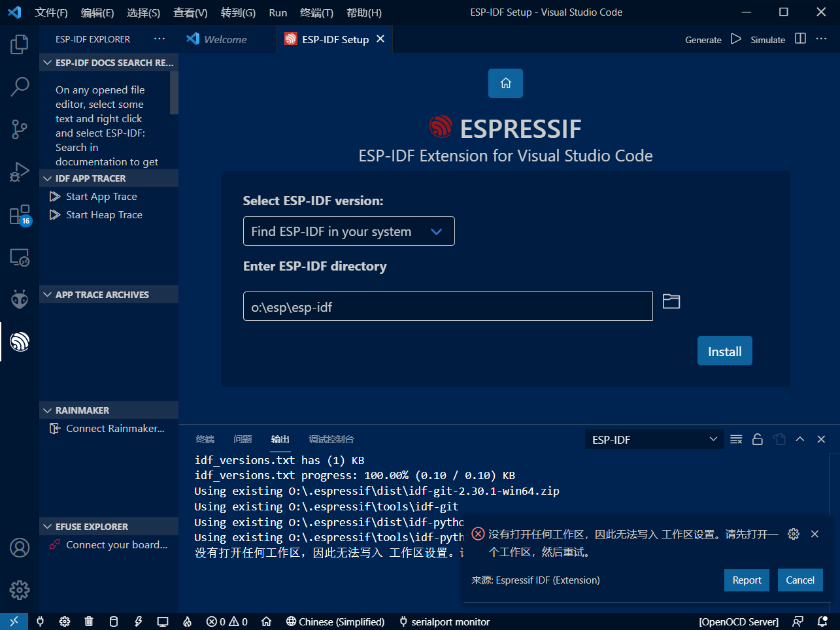Open the 帮助(H) menu
This screenshot has width=840, height=630.
coord(363,12)
